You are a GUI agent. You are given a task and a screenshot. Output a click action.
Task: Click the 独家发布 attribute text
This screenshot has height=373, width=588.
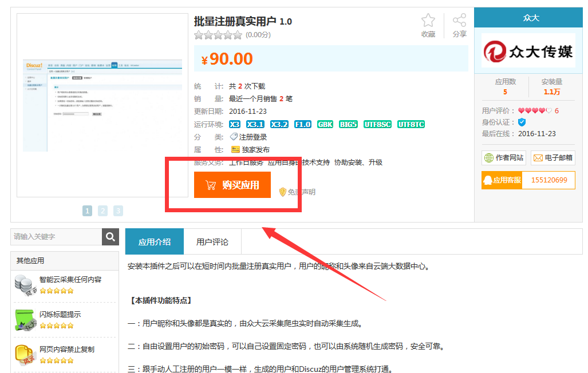point(256,149)
